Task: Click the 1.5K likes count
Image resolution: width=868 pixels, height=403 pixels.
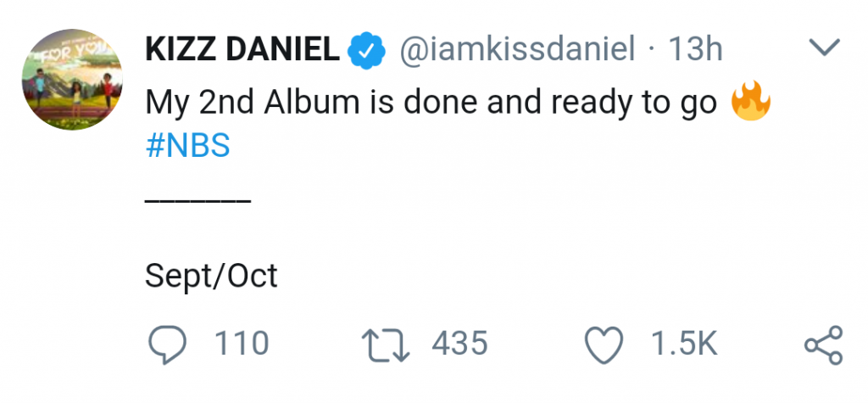Action: tap(683, 344)
